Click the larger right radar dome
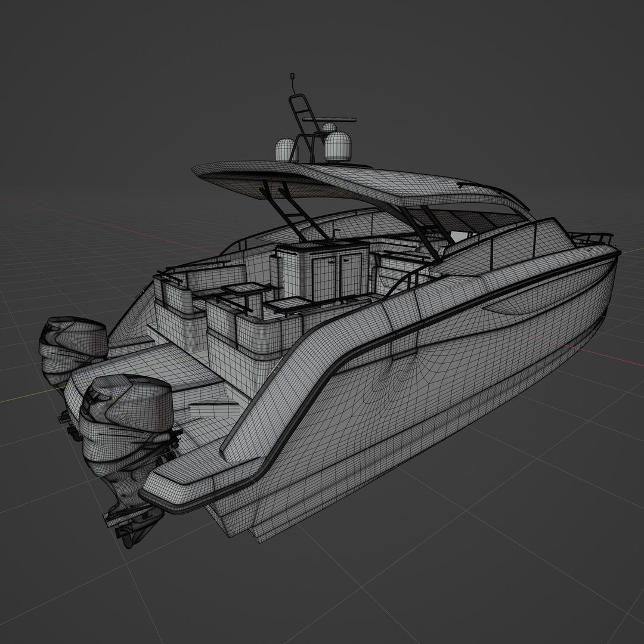Screen dimensions: 644x644 click(x=338, y=146)
